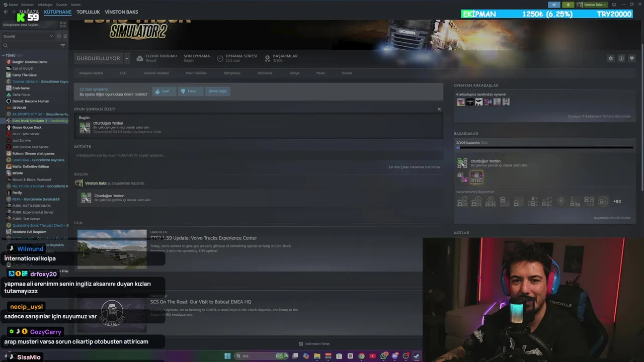Open the DLC tab
The height and width of the screenshot is (362, 644).
pos(123,73)
